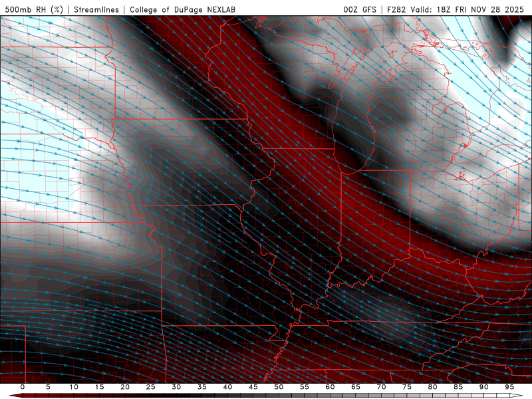Image resolution: width=532 pixels, height=399 pixels.
Task: Click the "55" label on the RH scale
Action: 305,387
